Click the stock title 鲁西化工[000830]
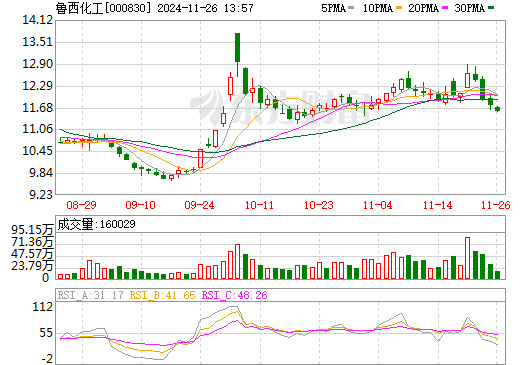The height and width of the screenshot is (365, 520). pos(103,8)
